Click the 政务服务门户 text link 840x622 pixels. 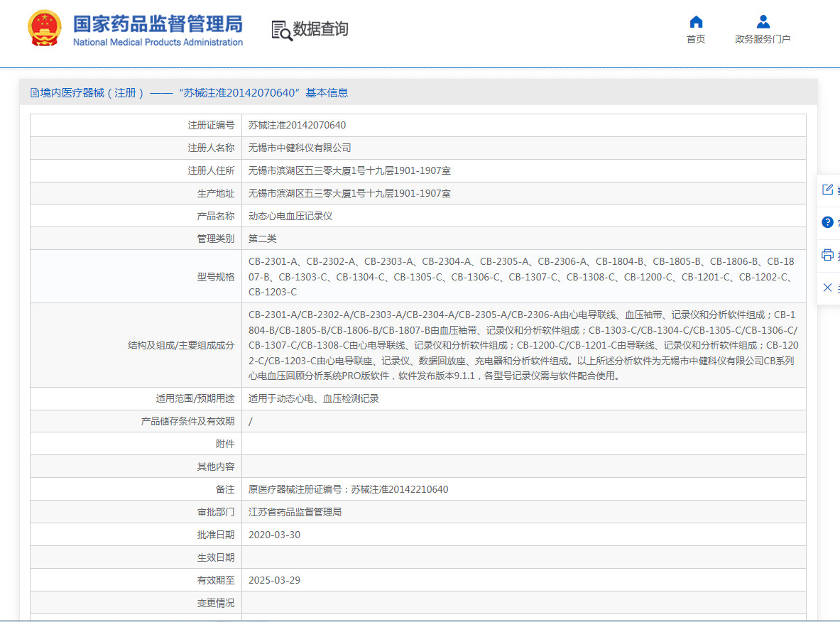click(x=763, y=39)
